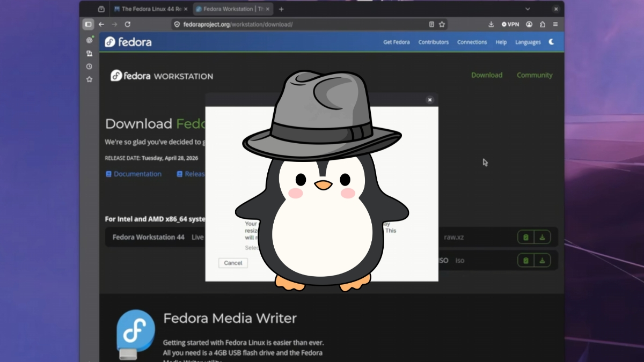
Task: Bookmark this page with the star icon
Action: tap(442, 24)
